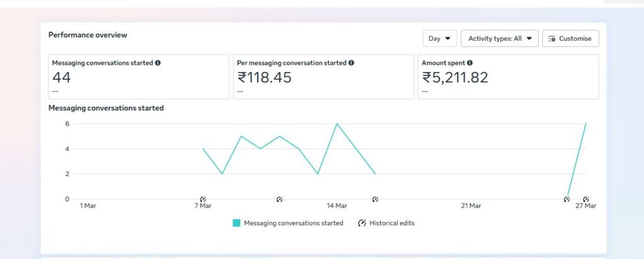Click info icon beside Per messaging conversation started
Viewport: 644px width, 259px height.
(x=351, y=63)
